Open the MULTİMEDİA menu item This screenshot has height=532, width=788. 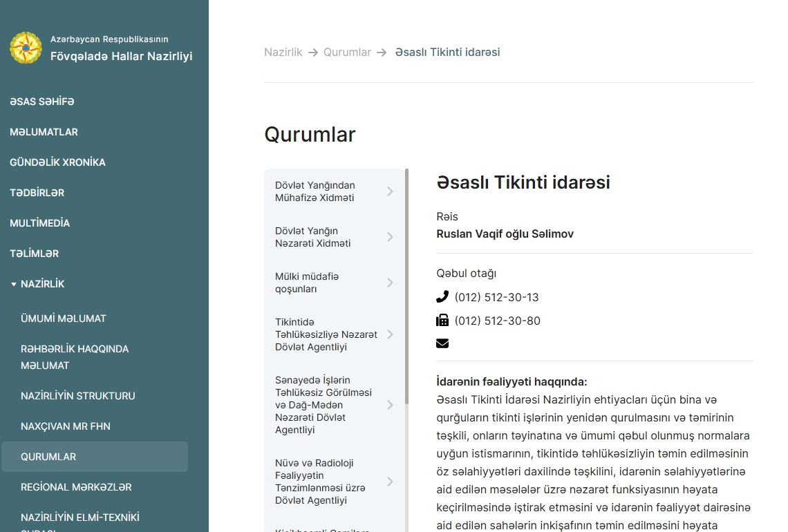(x=40, y=223)
